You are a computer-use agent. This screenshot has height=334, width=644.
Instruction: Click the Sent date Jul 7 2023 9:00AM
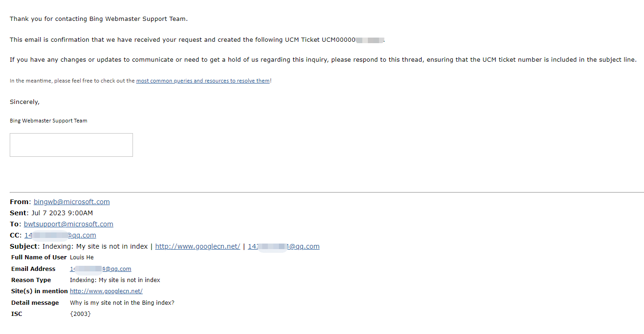coord(62,213)
